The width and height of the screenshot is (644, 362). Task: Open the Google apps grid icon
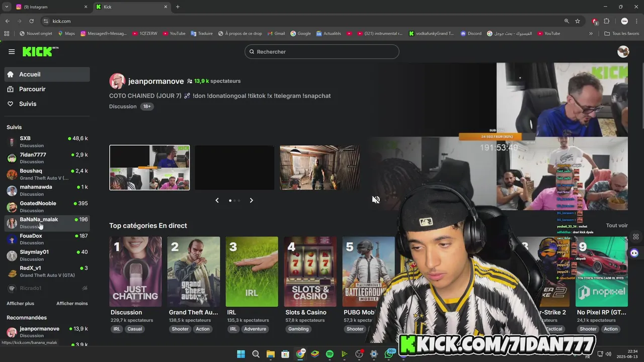click(x=7, y=34)
